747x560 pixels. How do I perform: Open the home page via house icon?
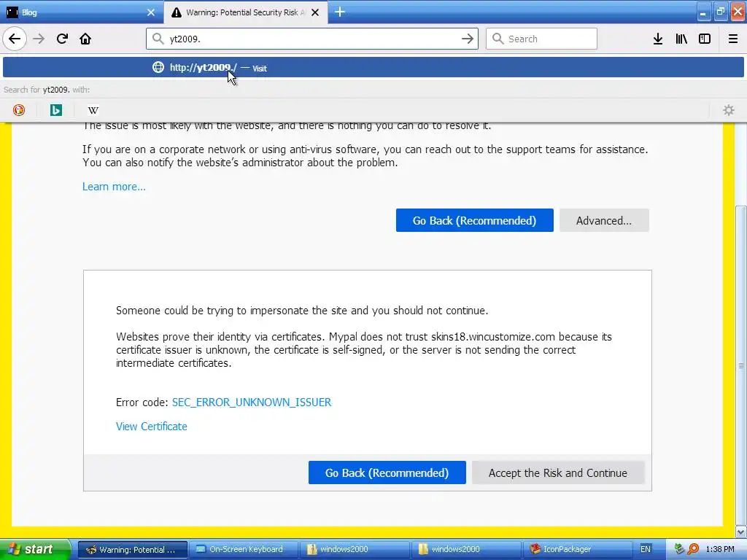[x=85, y=39]
